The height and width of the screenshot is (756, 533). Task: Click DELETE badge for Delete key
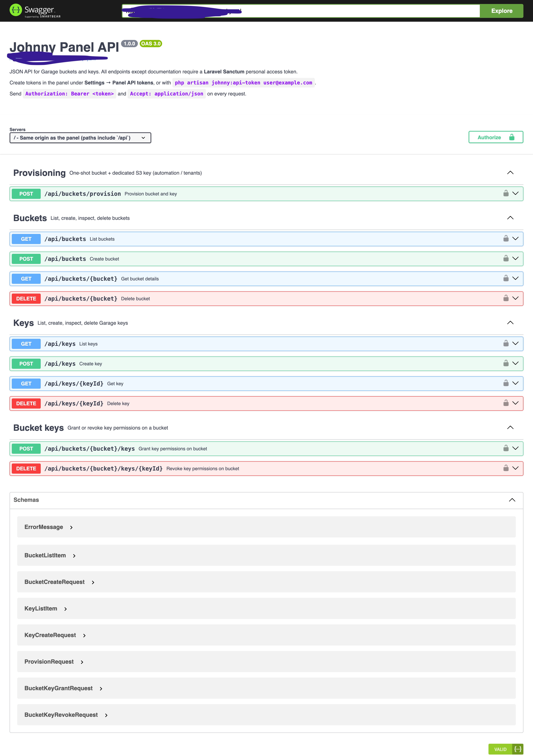tap(26, 403)
